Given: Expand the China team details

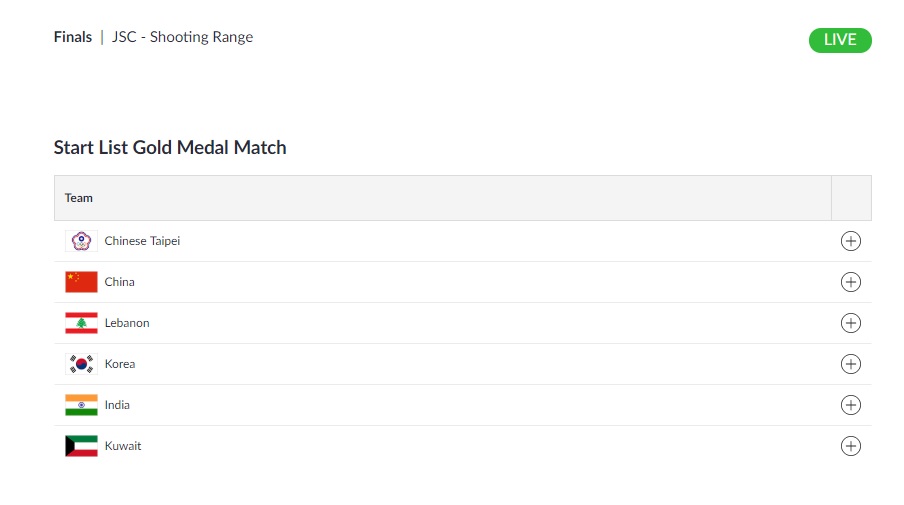Looking at the screenshot, I should [x=850, y=282].
